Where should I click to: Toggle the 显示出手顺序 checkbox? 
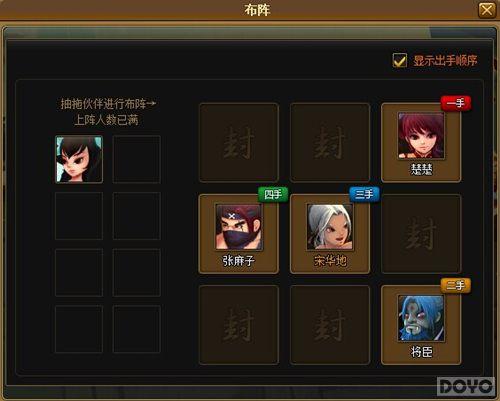400,60
